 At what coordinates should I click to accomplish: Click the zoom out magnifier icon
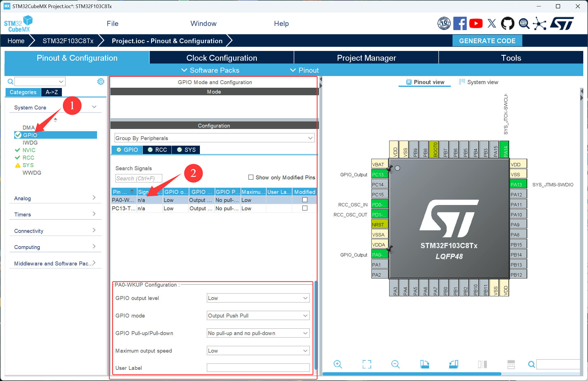[395, 364]
